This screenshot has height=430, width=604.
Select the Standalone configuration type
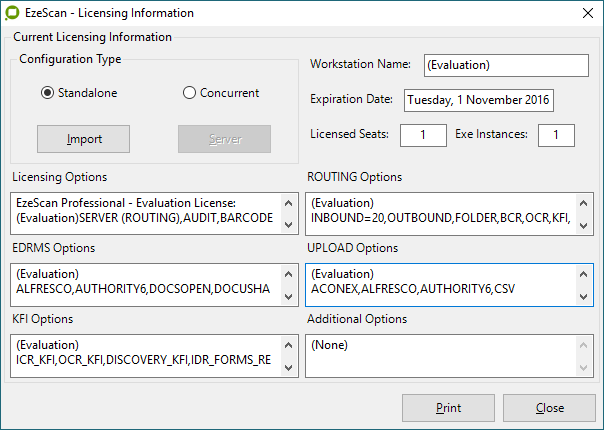click(x=47, y=93)
